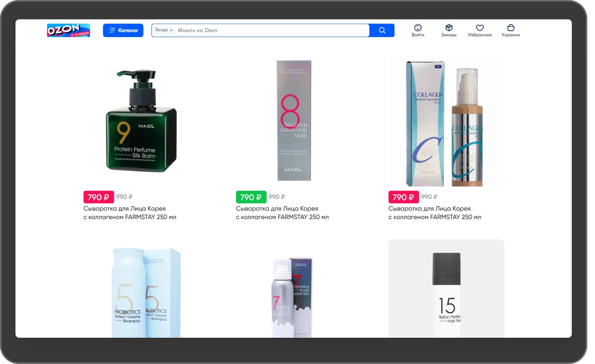Click the title under the Collagen Foundation product
The height and width of the screenshot is (364, 595).
435,213
